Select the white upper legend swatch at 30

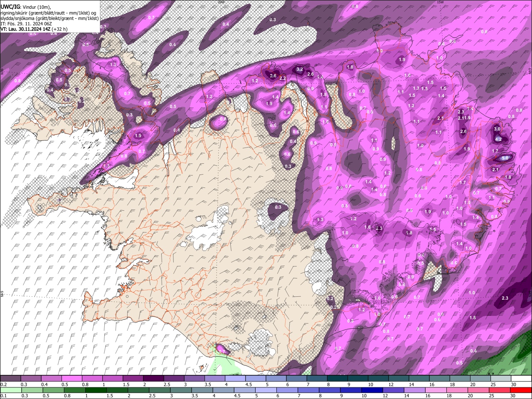521,378
